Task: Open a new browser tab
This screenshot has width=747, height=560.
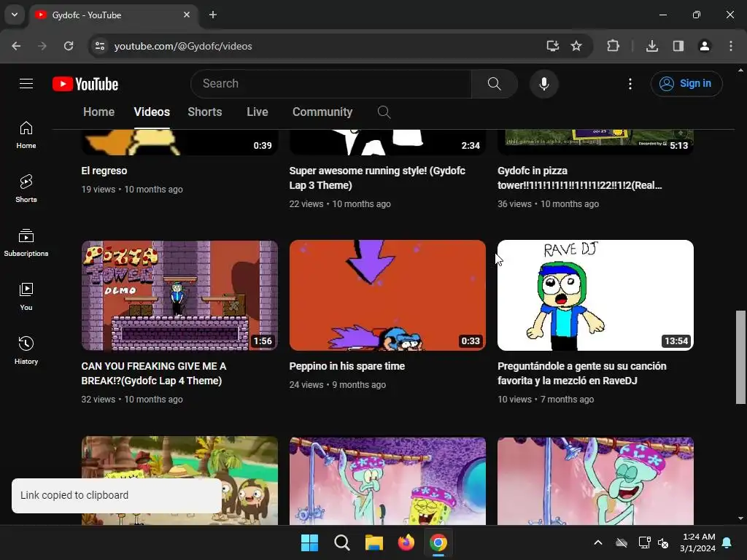Action: (213, 15)
